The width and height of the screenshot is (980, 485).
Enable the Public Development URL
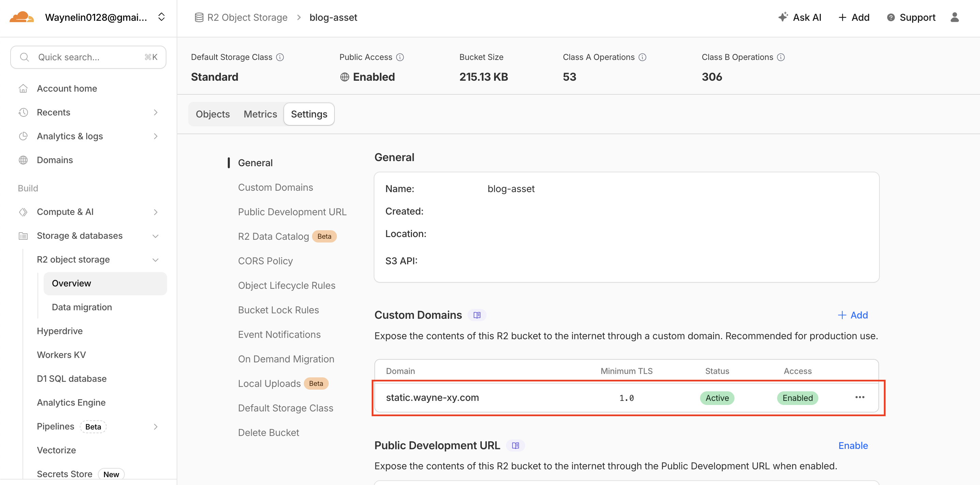[853, 445]
